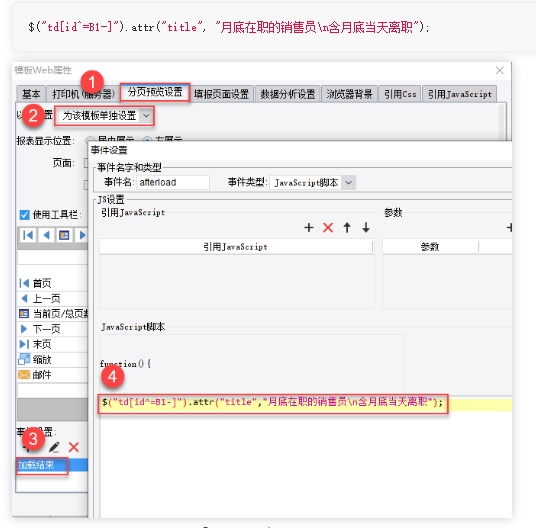536x528 pixels.
Task: Select the 上一页 toolbar list item
Action: tap(52, 298)
